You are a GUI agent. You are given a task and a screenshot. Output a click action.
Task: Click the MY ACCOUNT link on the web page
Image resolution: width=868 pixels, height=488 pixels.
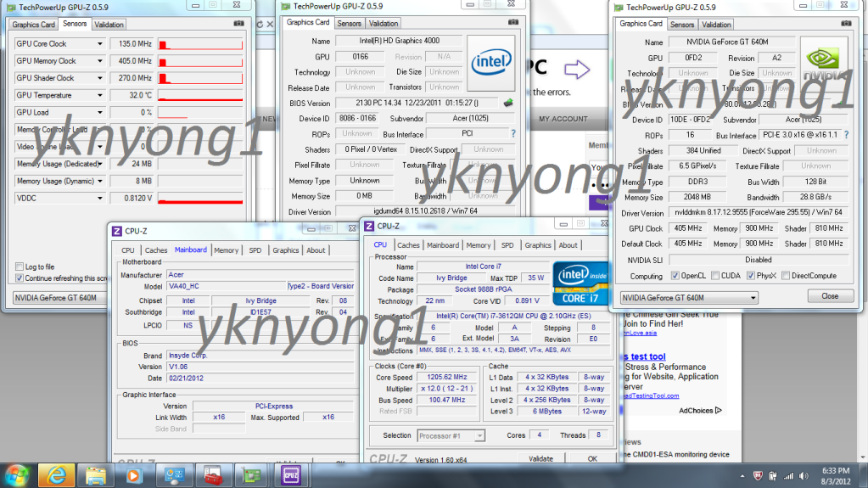[x=563, y=119]
